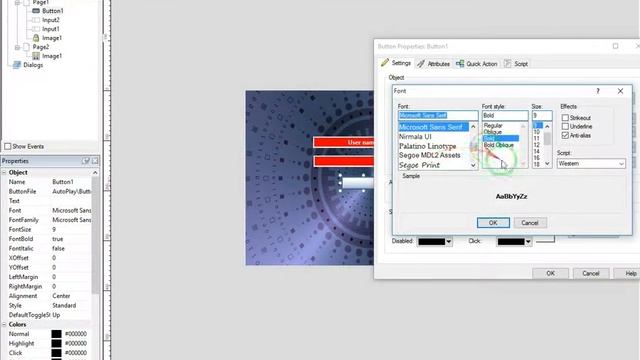640x360 pixels.
Task: Click font list up arrow
Action: click(x=473, y=127)
